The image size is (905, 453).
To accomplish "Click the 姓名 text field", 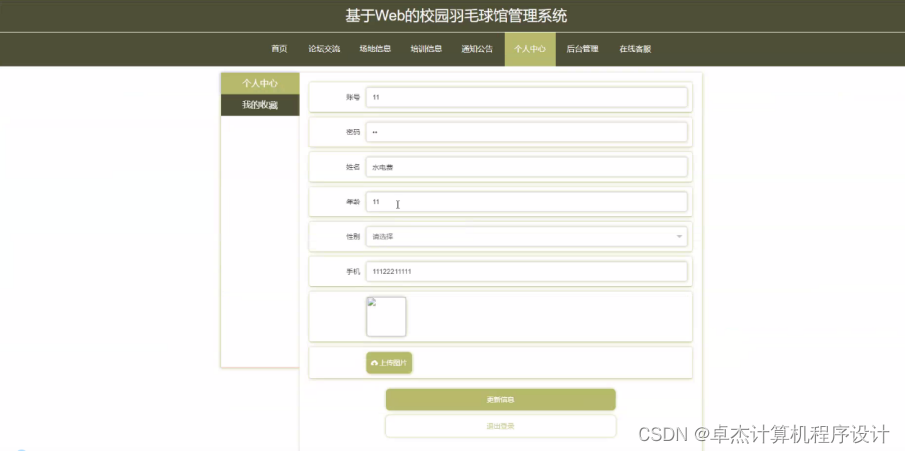I will coord(526,167).
